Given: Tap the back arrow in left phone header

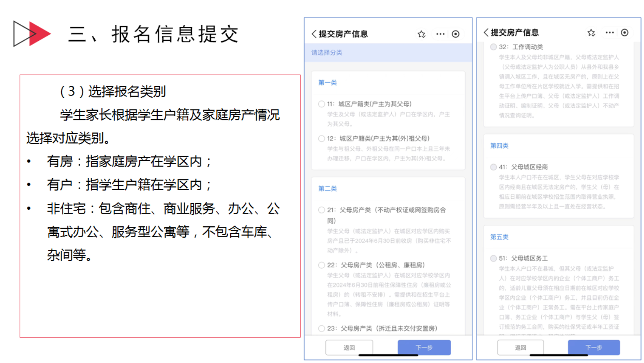Looking at the screenshot, I should 314,34.
